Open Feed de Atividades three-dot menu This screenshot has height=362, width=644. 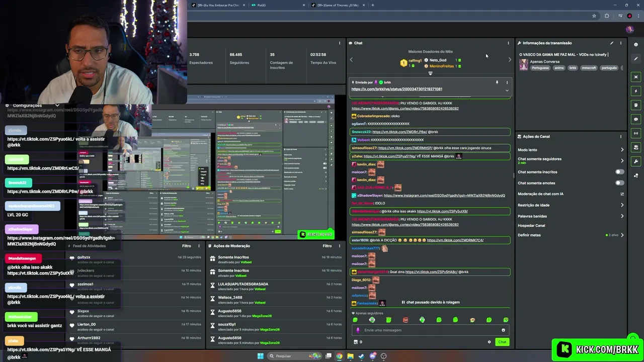click(x=199, y=246)
